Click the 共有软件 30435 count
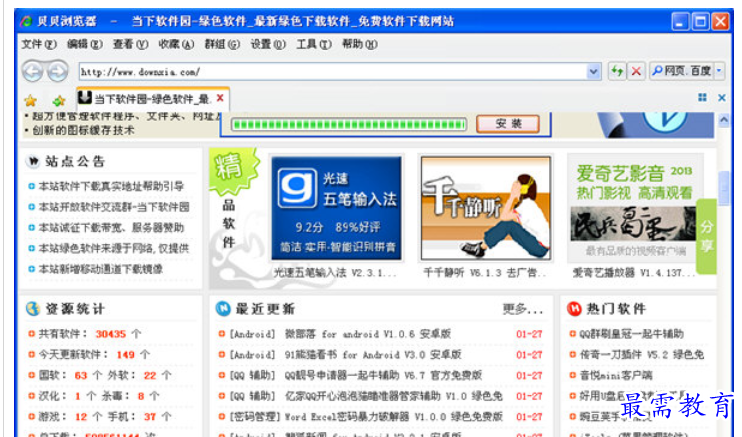742x437 pixels. (x=111, y=334)
